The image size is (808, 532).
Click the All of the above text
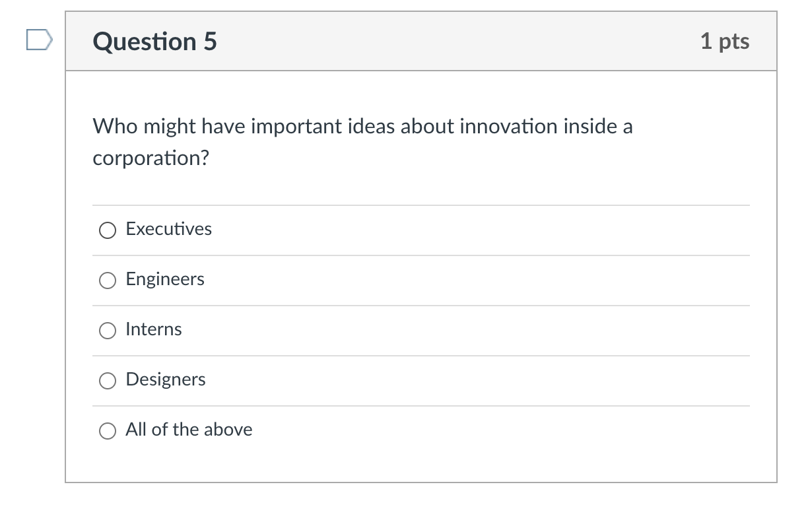(x=189, y=430)
